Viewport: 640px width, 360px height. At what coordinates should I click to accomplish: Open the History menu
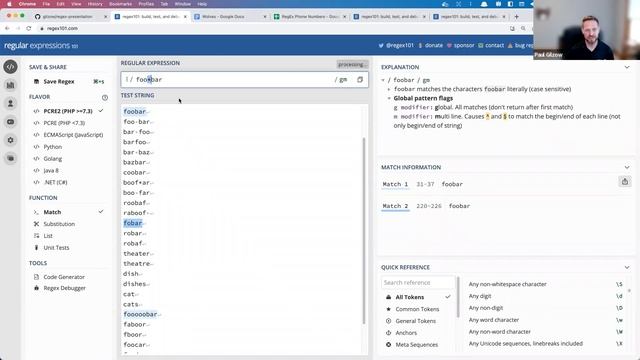pos(95,4)
